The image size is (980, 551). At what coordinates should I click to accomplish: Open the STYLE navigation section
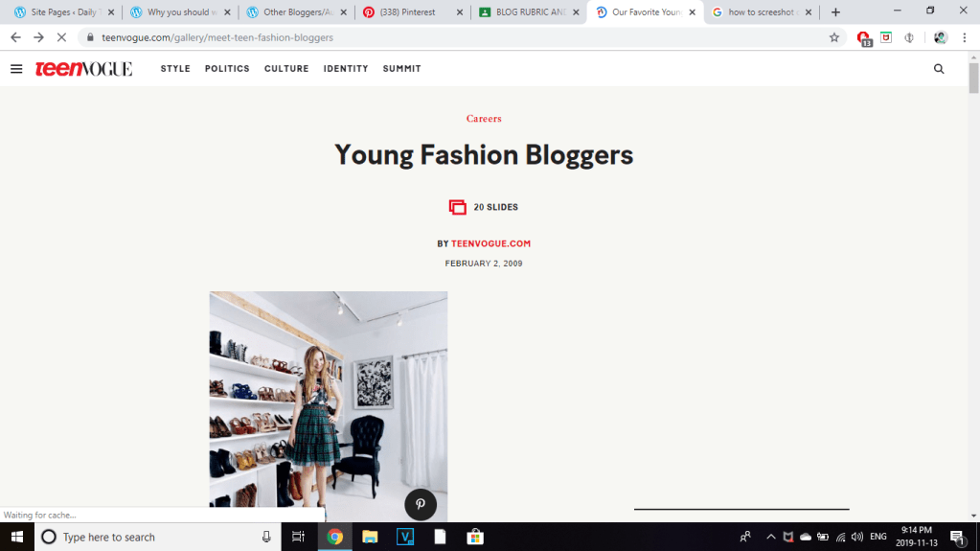pos(175,69)
